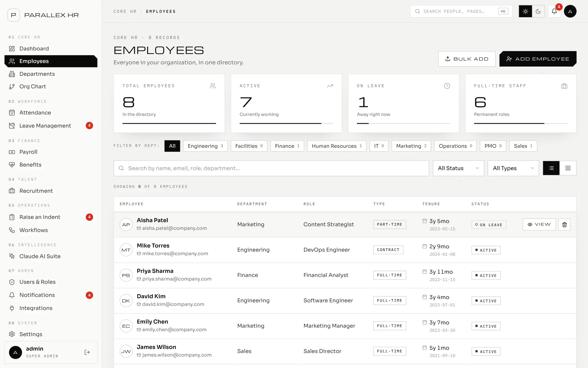The height and width of the screenshot is (368, 588).
Task: Click the Tenure column header
Action: click(x=431, y=204)
